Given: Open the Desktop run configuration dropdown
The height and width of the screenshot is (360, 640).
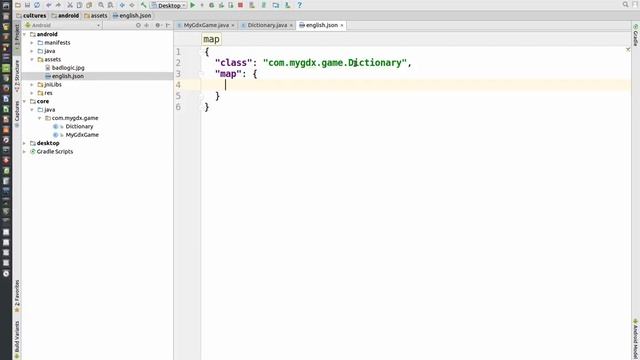Looking at the screenshot, I should click(169, 5).
